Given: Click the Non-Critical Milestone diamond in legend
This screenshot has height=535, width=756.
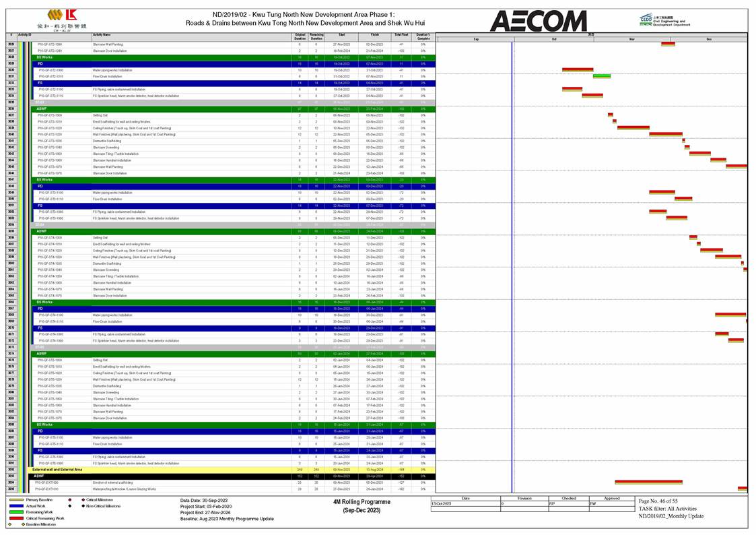Looking at the screenshot, I should coord(69,505).
